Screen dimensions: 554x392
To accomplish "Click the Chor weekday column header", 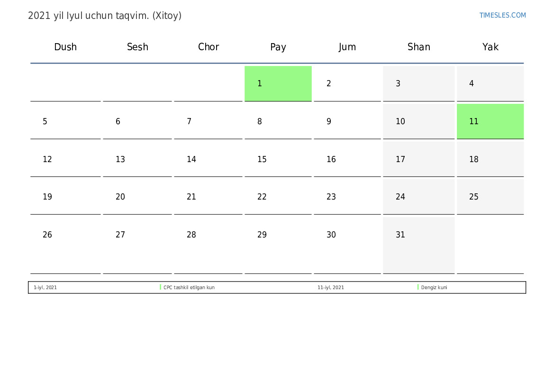I will 209,47.
